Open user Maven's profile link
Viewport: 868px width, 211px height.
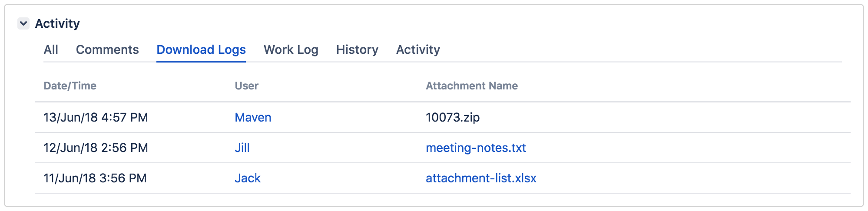point(253,118)
